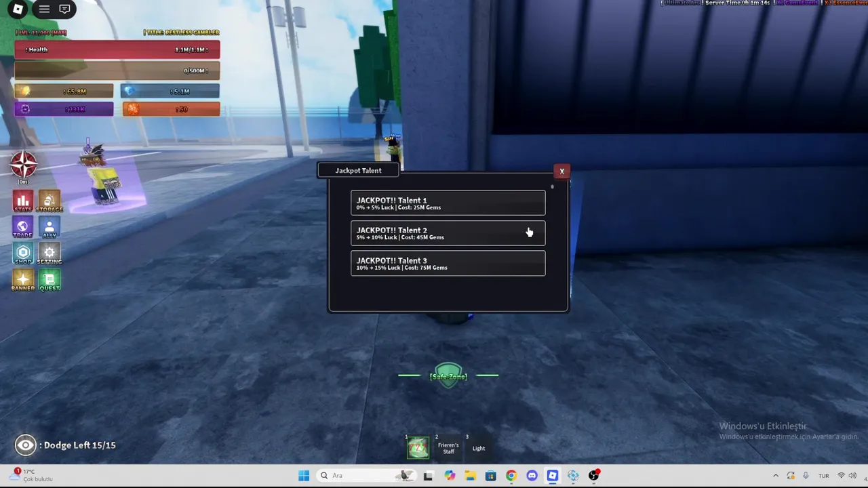868x488 pixels.
Task: Open the Storage panel
Action: pyautogui.click(x=50, y=201)
